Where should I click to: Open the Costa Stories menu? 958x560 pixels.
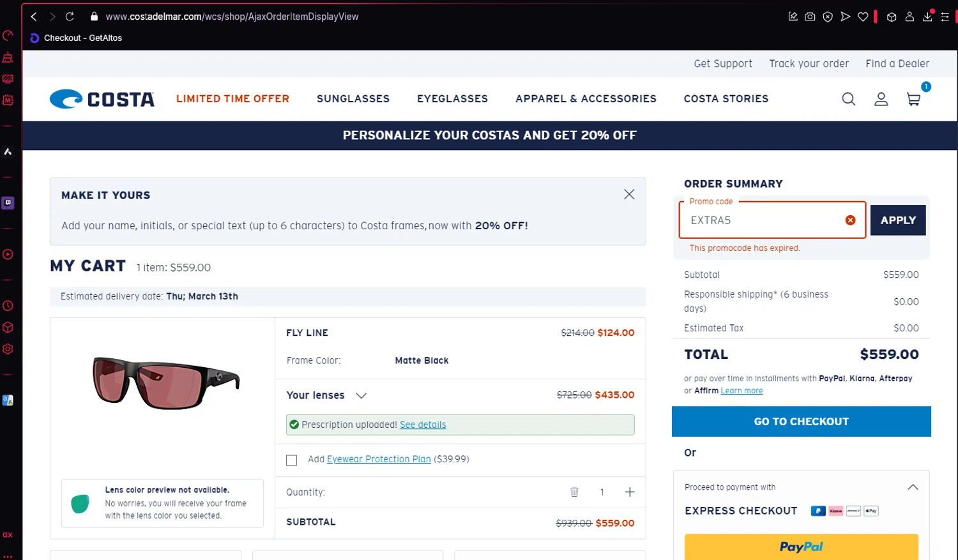[x=726, y=99]
